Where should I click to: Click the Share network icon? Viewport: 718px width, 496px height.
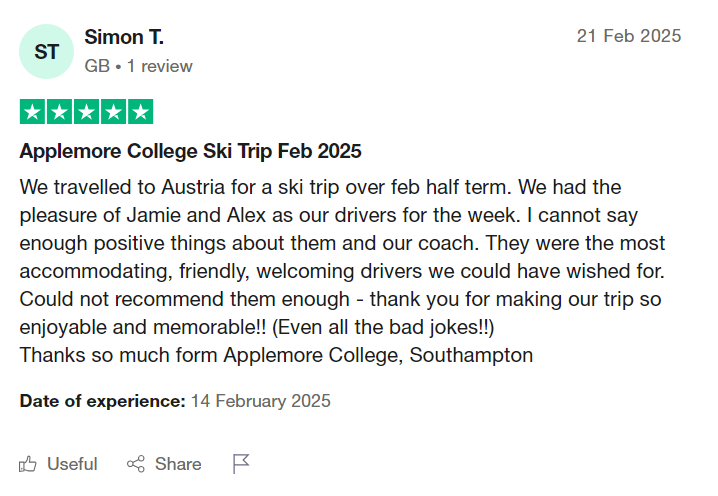136,464
